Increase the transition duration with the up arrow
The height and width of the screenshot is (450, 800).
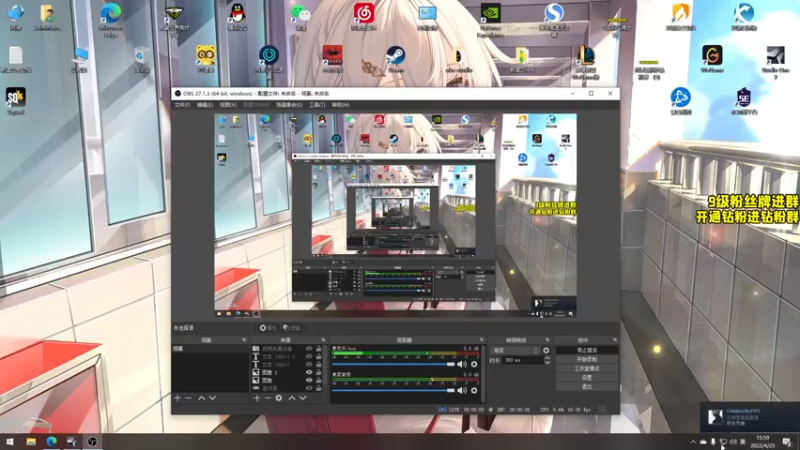pos(547,358)
